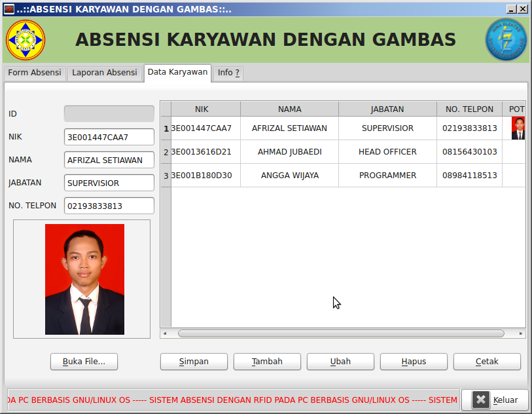Click the row header number 3

[x=166, y=176]
